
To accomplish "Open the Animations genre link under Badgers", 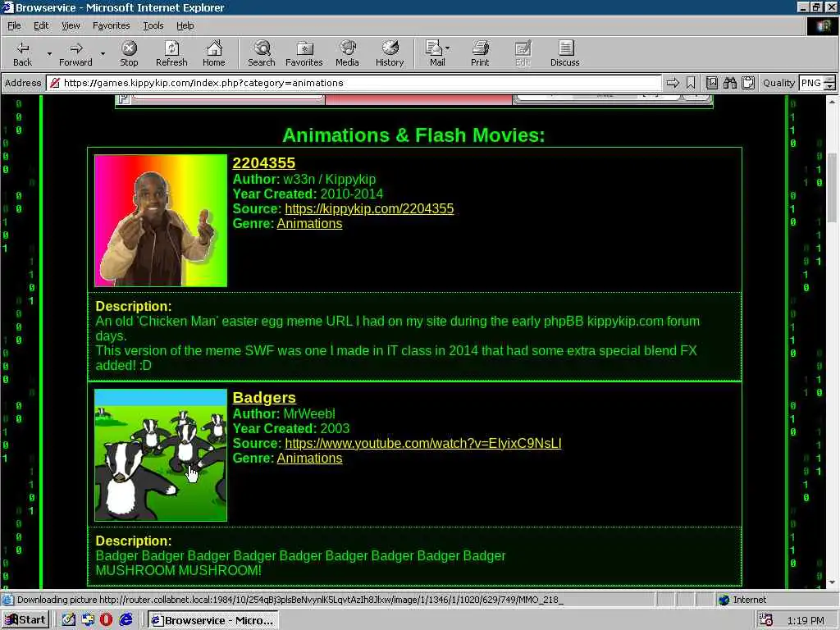I will click(x=309, y=459).
